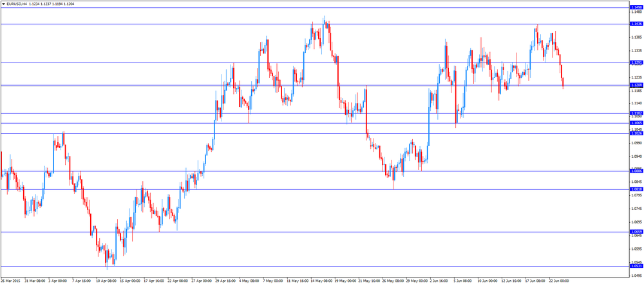Click the 22 Apr 08:00 time label
The image size is (644, 284).
tap(177, 281)
